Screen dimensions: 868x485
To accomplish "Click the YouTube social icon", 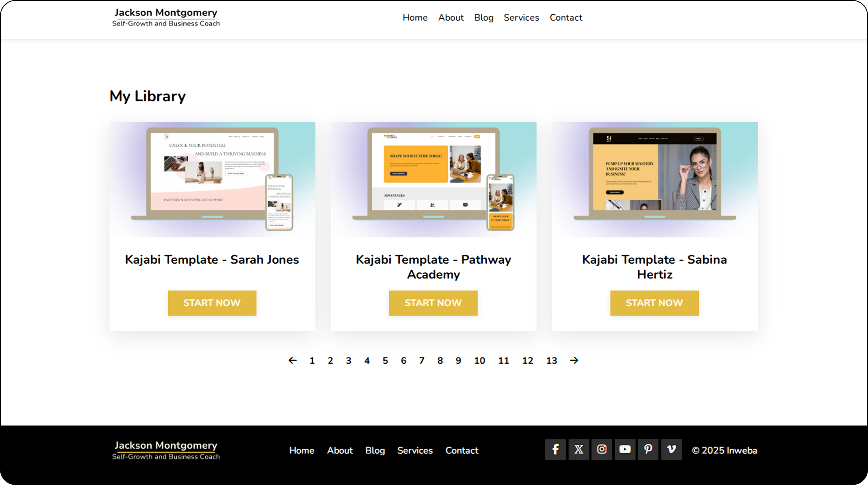I will coord(625,449).
